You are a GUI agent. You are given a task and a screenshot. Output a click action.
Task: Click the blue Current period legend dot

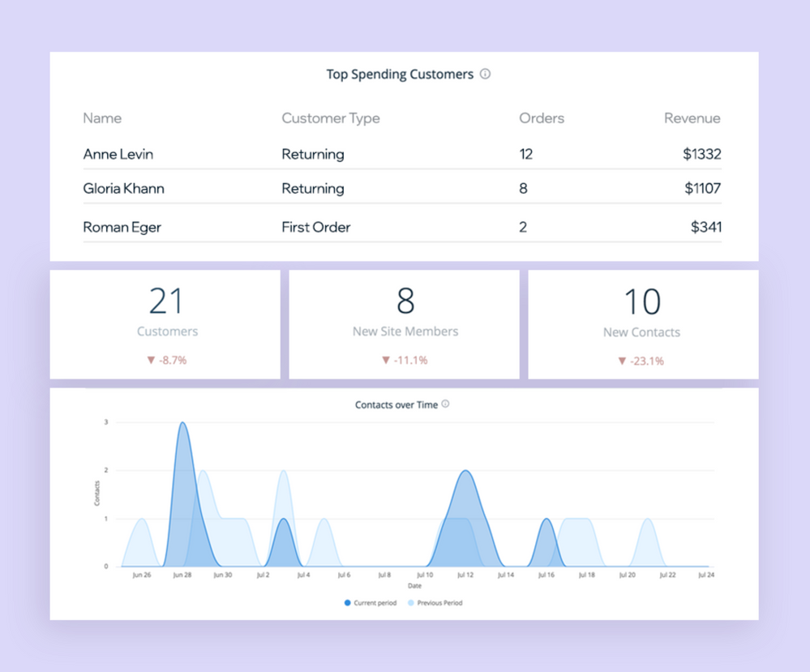(x=349, y=603)
